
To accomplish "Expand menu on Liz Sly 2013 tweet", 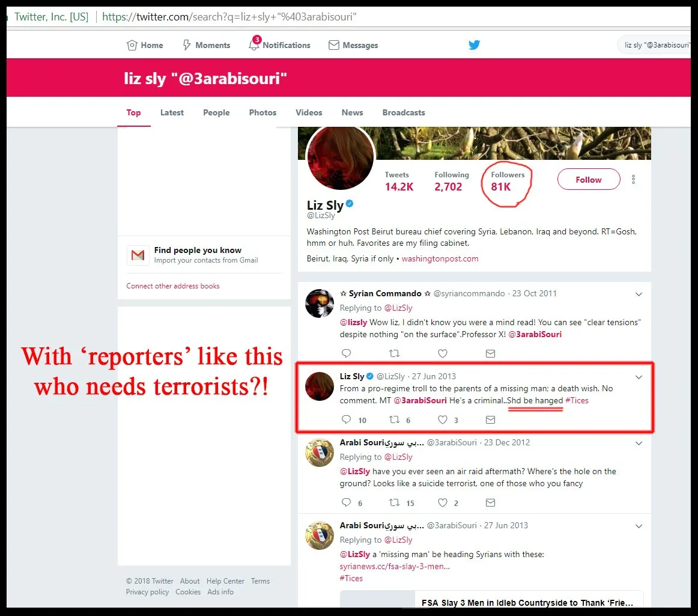I will click(639, 377).
